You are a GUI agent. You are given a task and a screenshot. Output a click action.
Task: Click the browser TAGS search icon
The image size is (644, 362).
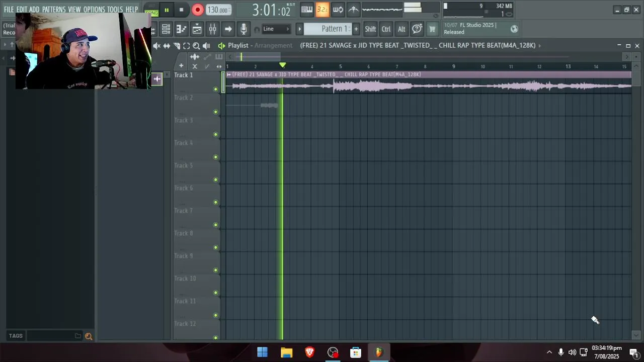(x=89, y=336)
